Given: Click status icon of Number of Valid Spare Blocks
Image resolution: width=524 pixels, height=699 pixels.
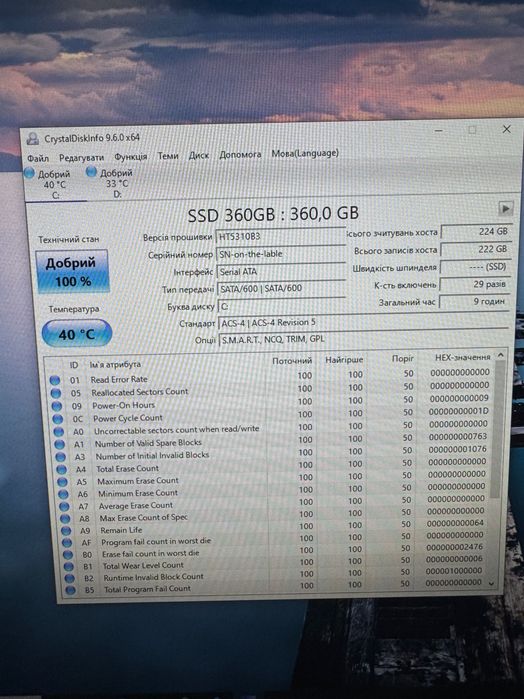Looking at the screenshot, I should point(59,444).
